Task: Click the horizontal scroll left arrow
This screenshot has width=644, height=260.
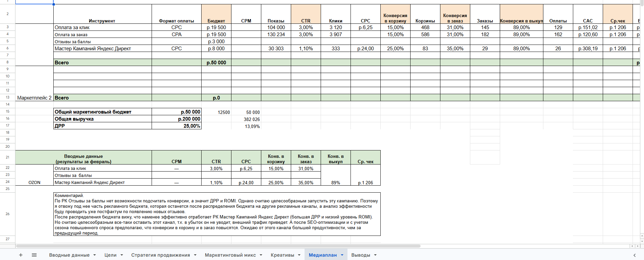Action: 632,246
